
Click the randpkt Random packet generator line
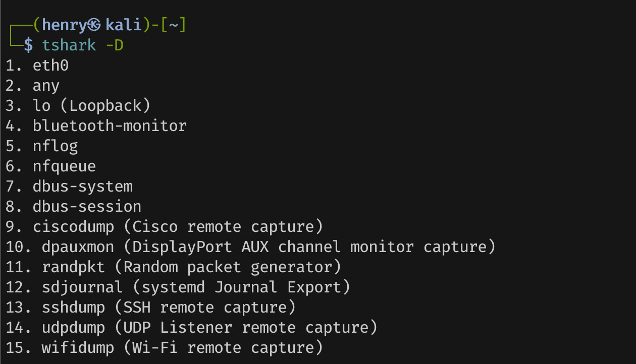coord(191,267)
